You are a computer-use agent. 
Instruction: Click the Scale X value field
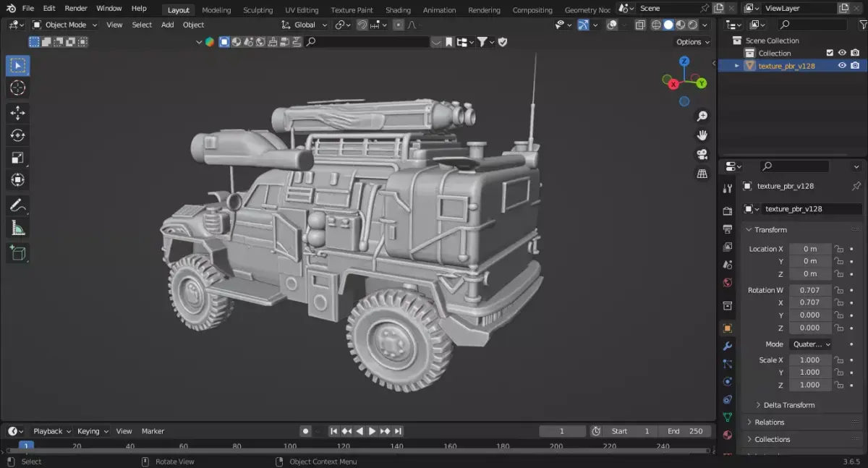(809, 360)
